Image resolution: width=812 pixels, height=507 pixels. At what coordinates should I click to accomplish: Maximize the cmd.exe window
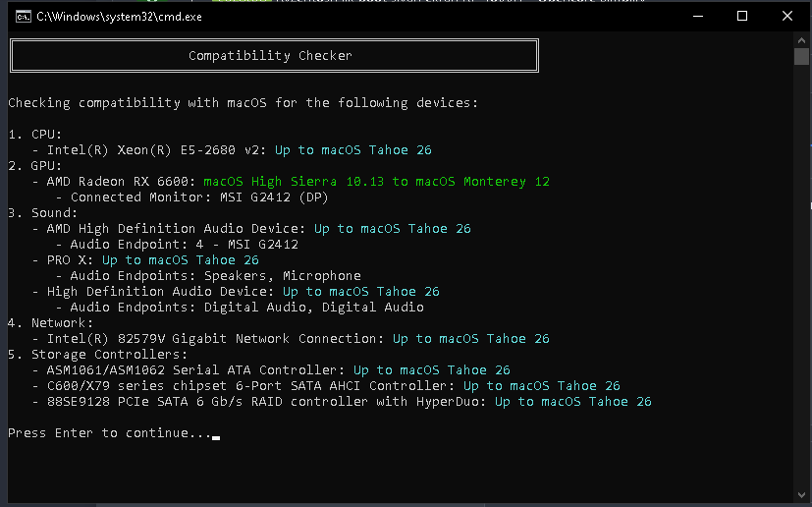(x=742, y=16)
